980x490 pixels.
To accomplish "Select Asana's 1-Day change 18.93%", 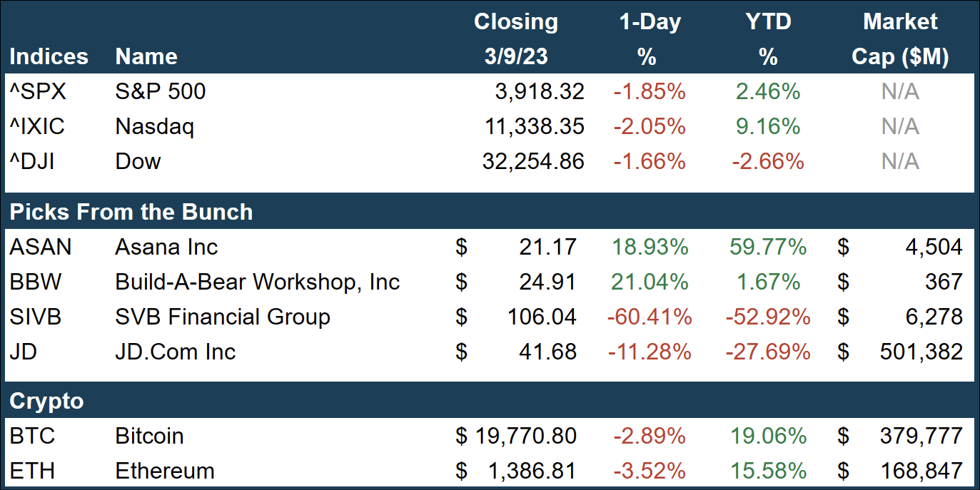I will coord(650,247).
